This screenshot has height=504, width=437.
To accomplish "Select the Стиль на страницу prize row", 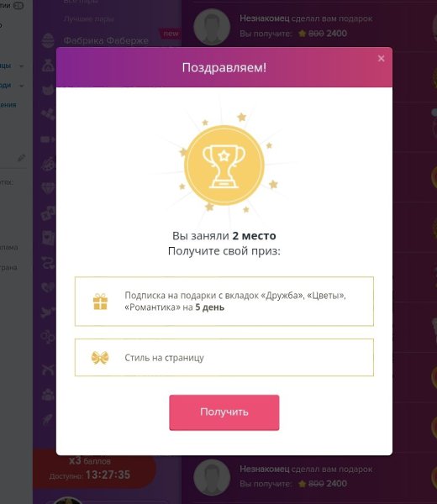I will click(x=224, y=357).
